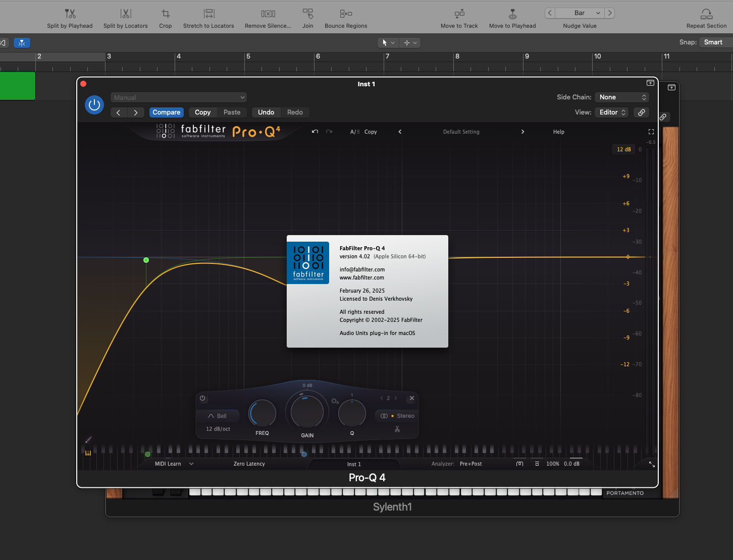This screenshot has height=560, width=733.
Task: Click the piano display icon
Action: 88,453
